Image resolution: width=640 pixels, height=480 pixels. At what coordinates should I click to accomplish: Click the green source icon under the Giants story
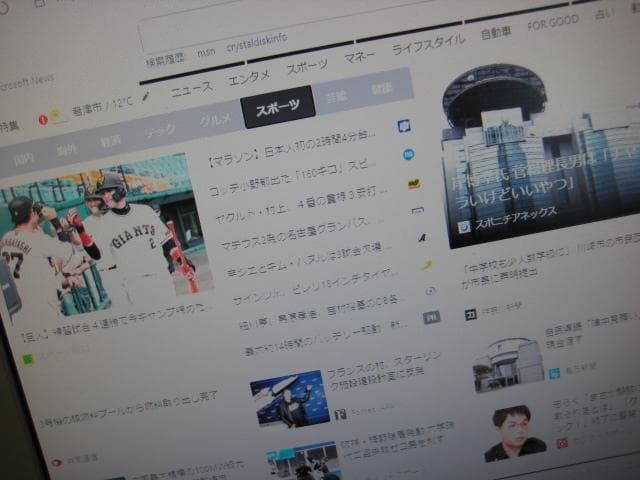[x=28, y=359]
